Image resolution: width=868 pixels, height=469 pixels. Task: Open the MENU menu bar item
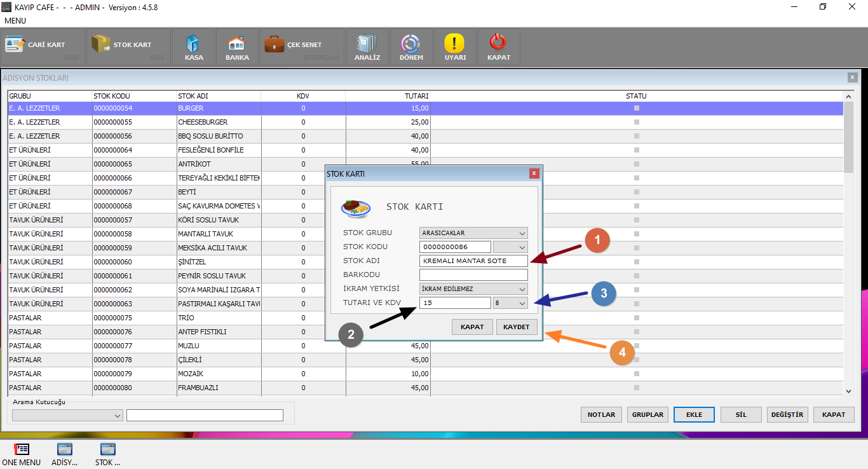pos(15,21)
